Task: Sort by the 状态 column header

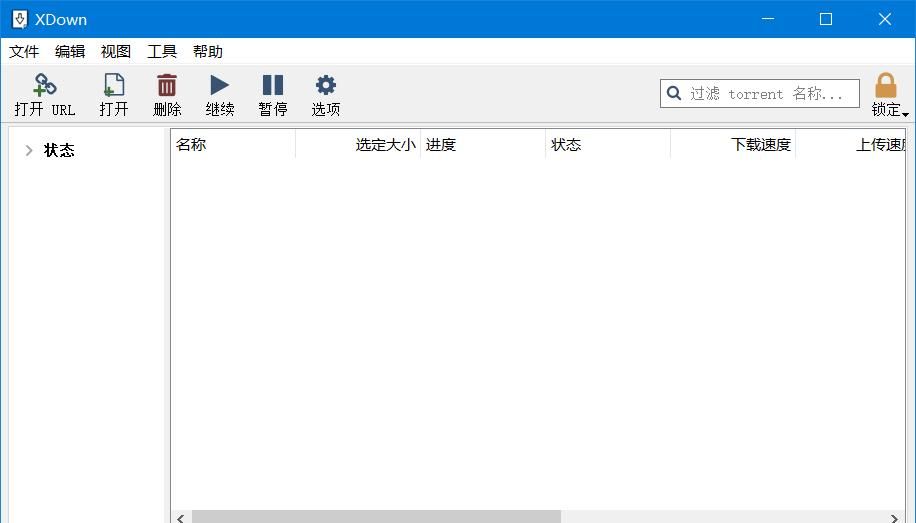Action: tap(608, 144)
